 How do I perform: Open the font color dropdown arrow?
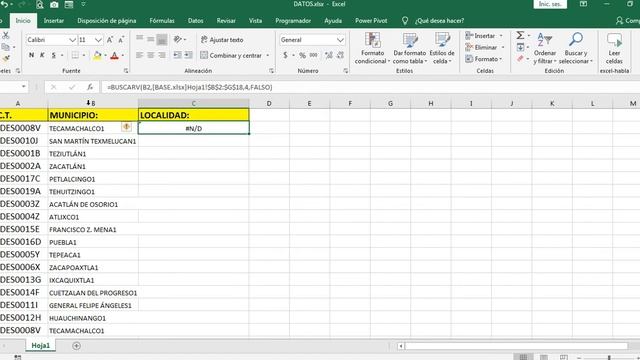tap(122, 56)
